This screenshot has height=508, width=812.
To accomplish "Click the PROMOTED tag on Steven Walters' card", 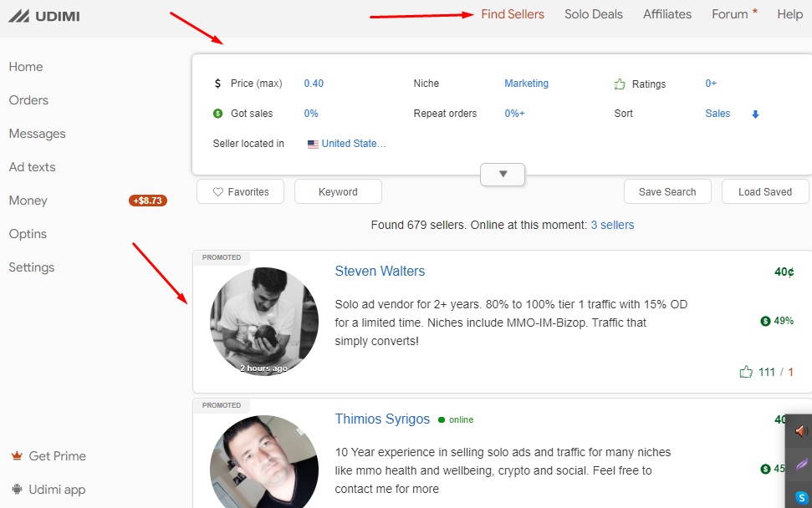I will coord(222,257).
